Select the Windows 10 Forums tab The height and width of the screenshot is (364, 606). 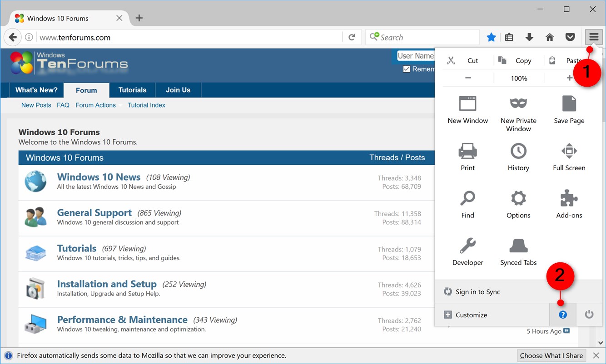(68, 18)
